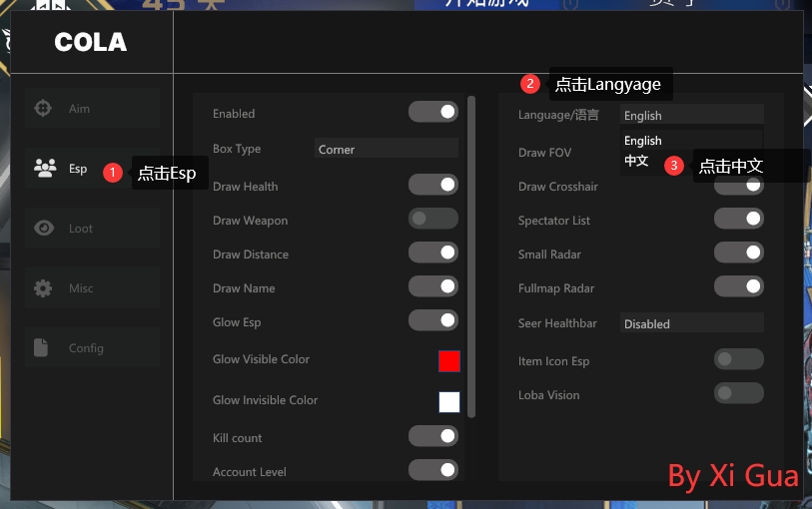
Task: Enable the Loba Vision toggle
Action: (738, 393)
